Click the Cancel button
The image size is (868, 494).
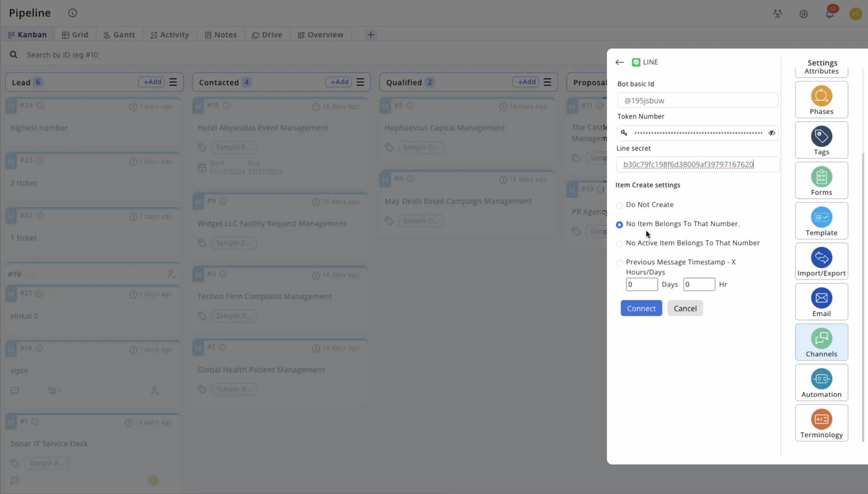click(x=685, y=308)
